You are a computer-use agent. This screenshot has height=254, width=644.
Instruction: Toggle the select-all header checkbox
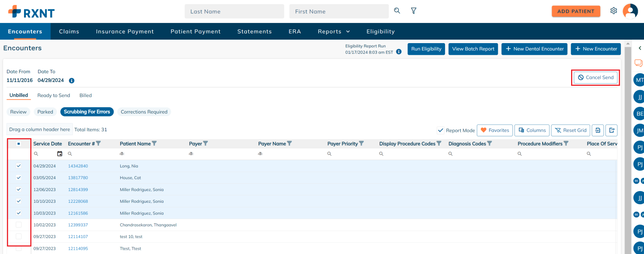19,144
